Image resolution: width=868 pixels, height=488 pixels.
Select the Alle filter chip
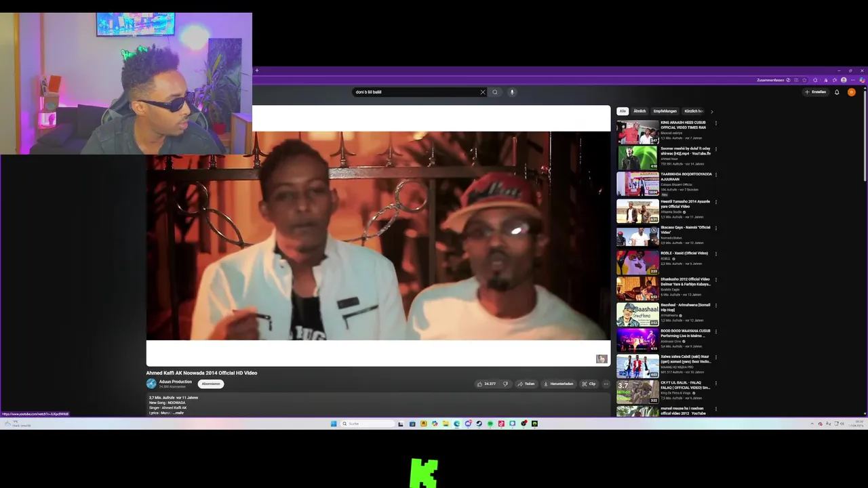tap(623, 111)
